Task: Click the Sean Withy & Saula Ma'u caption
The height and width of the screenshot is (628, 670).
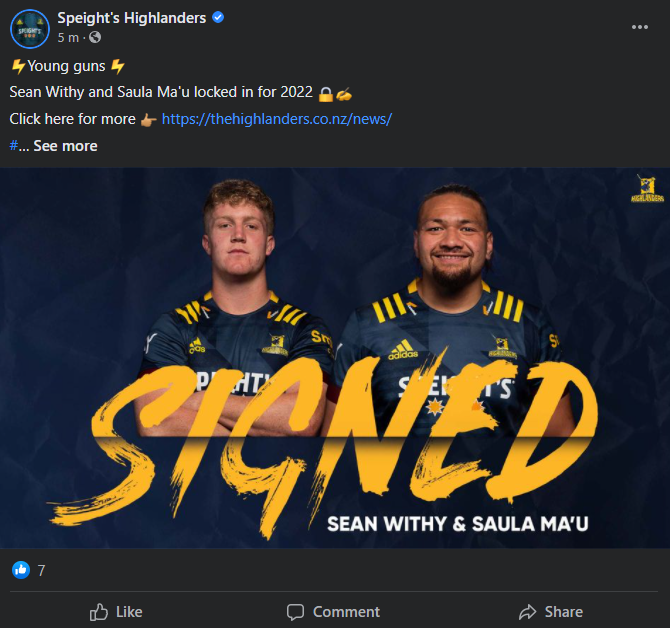Action: (458, 524)
